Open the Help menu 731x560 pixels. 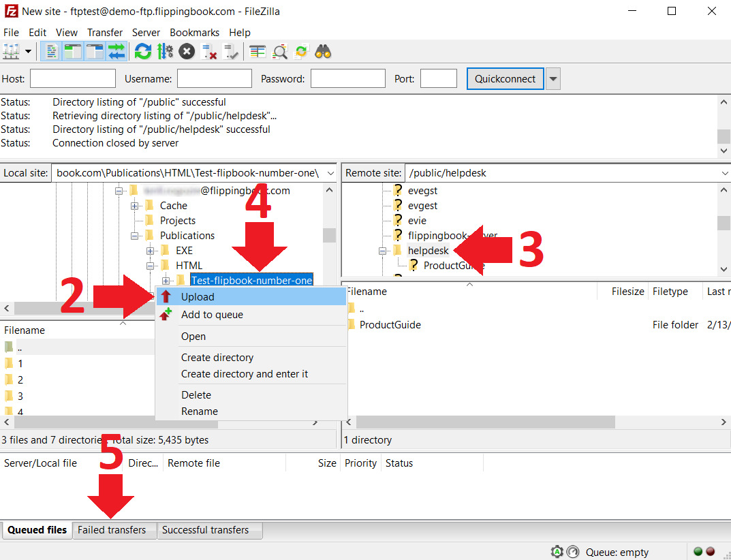pyautogui.click(x=240, y=33)
